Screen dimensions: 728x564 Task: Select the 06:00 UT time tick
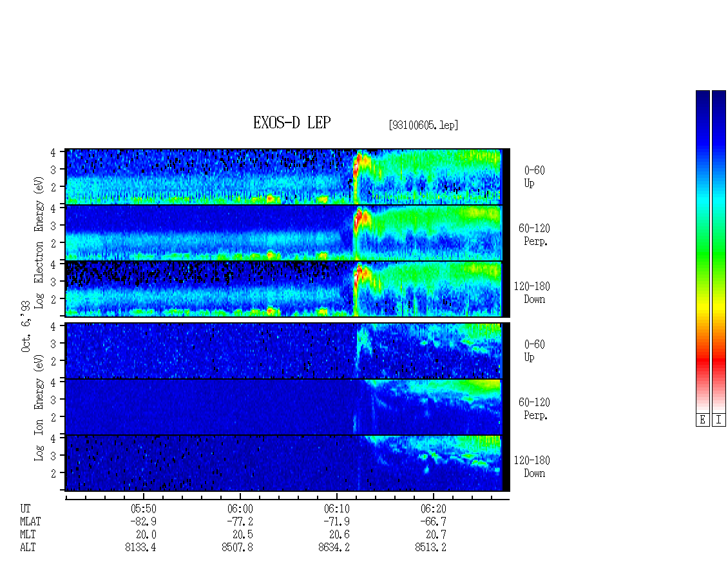[240, 509]
